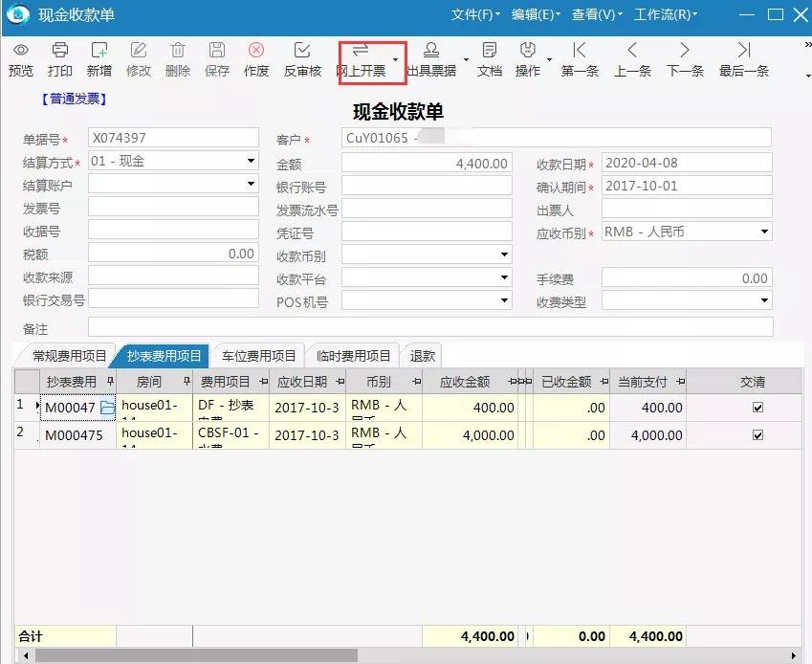Select row 2 cell M000475
The width and height of the screenshot is (812, 664).
point(78,435)
